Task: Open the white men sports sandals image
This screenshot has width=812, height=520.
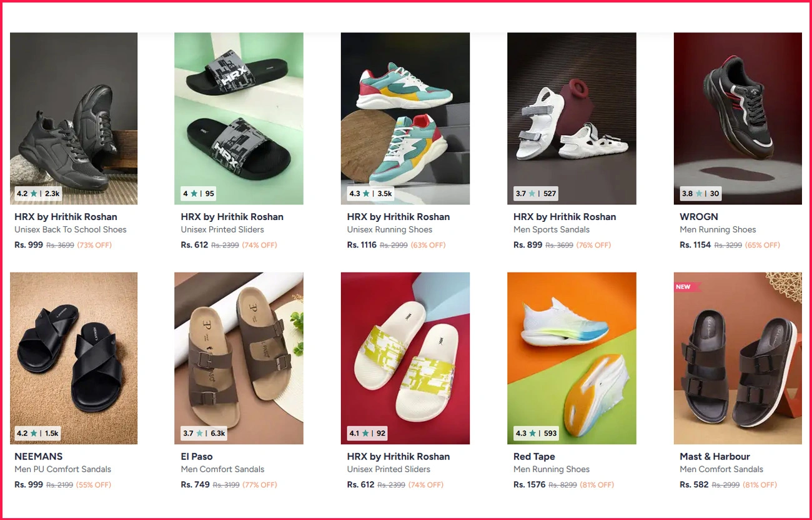Action: (x=572, y=118)
